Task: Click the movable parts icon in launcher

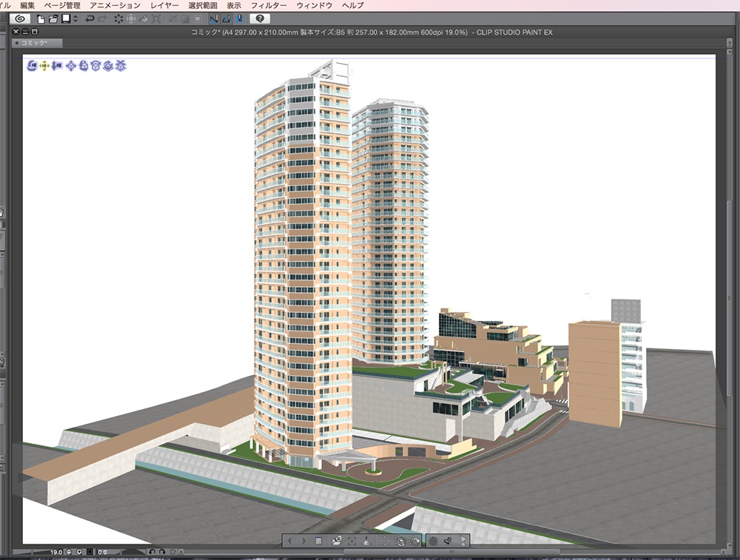Action: [463, 541]
